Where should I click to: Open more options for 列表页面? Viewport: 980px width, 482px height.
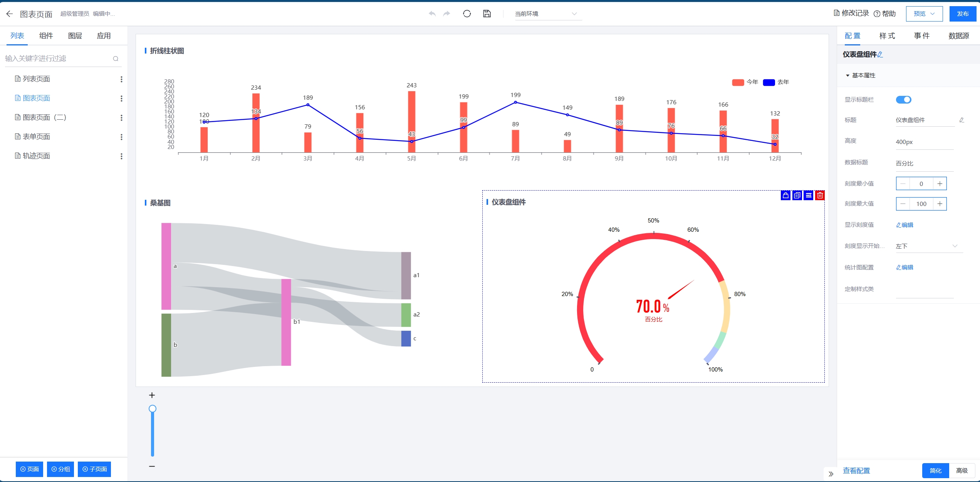pyautogui.click(x=121, y=79)
